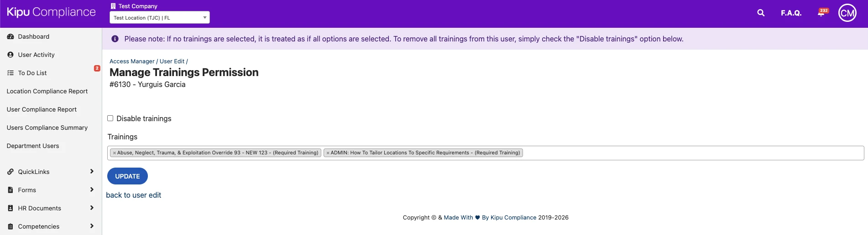Expand the Competencies sidebar chevron

coord(92,226)
